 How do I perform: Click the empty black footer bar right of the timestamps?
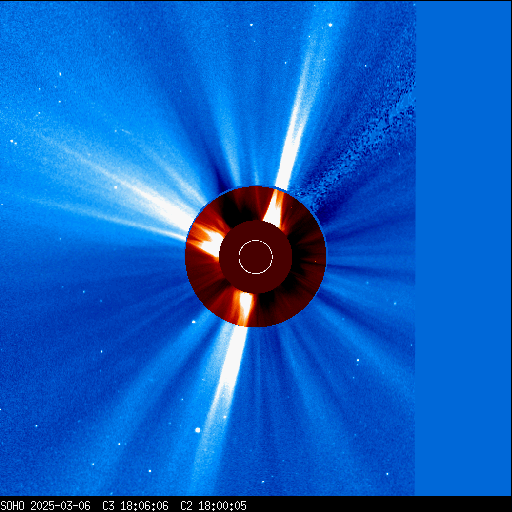coord(379,506)
